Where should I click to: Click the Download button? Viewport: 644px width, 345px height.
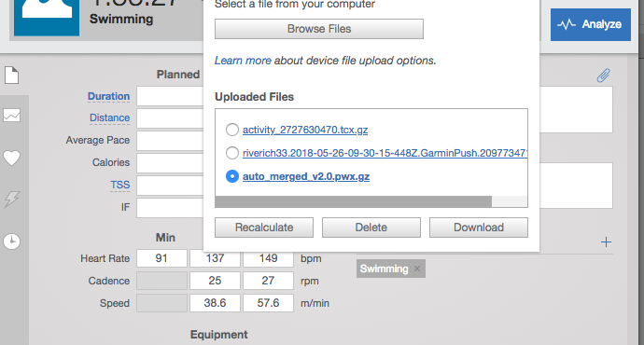(479, 228)
